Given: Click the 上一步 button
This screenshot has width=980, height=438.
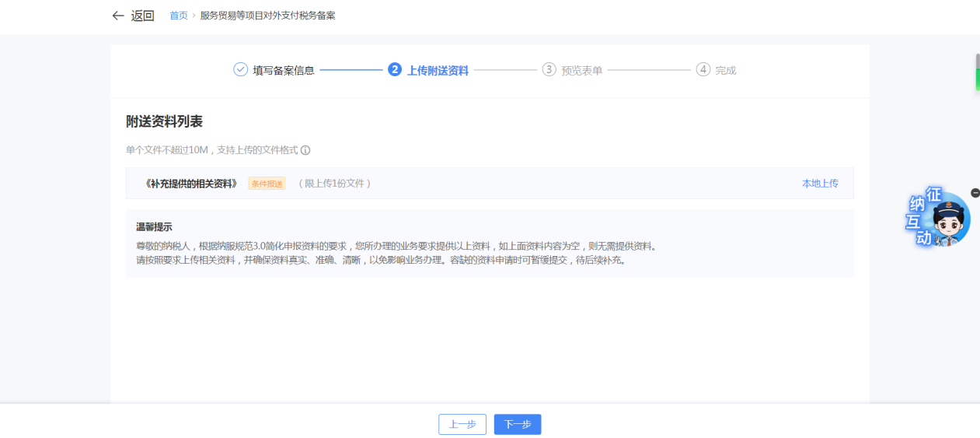Looking at the screenshot, I should pos(462,424).
